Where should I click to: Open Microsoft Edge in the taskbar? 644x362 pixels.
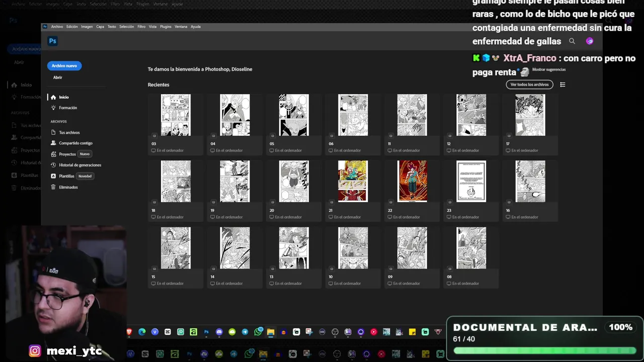click(x=142, y=332)
